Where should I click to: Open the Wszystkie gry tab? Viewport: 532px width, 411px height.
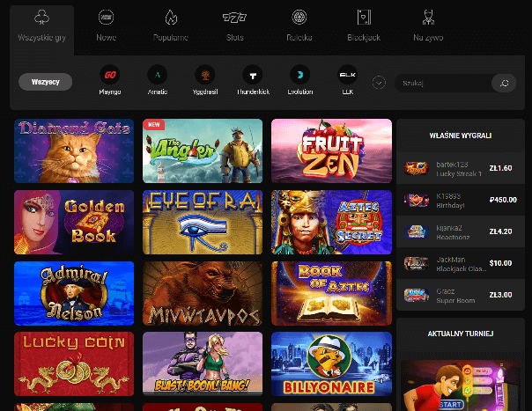pyautogui.click(x=41, y=30)
